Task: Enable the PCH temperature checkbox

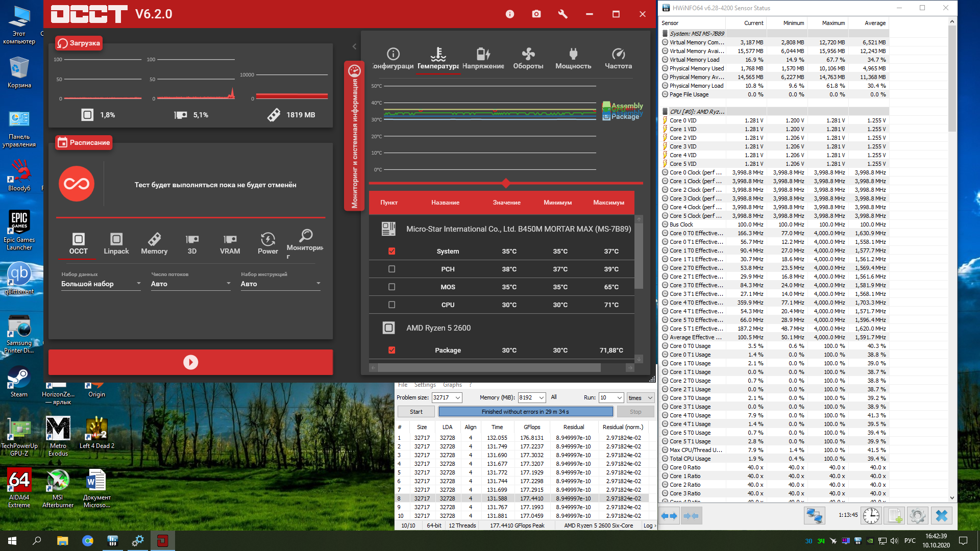Action: click(x=391, y=269)
